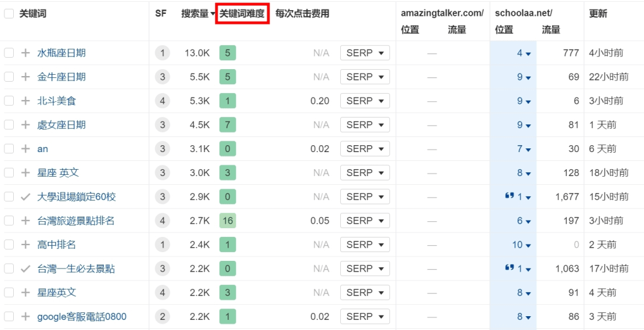
Task: Click featured snippet quote icon for 大學退場鎖定60校
Action: tap(509, 196)
